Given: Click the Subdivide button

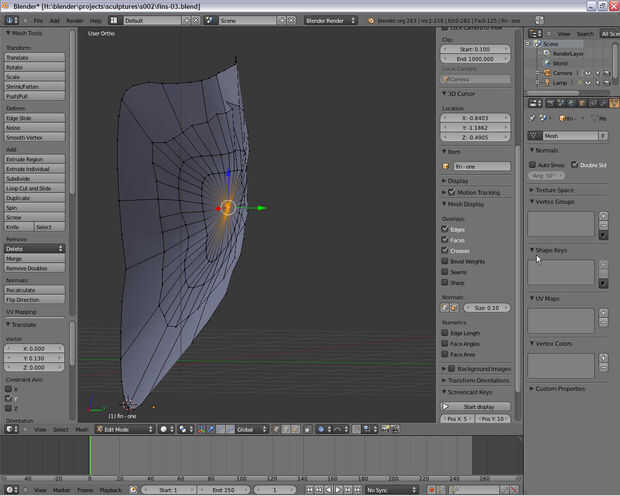Looking at the screenshot, I should pyautogui.click(x=35, y=179).
